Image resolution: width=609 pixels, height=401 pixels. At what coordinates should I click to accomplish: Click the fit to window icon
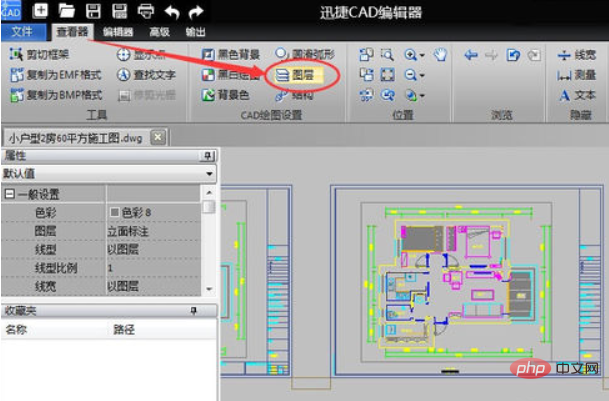[x=387, y=75]
